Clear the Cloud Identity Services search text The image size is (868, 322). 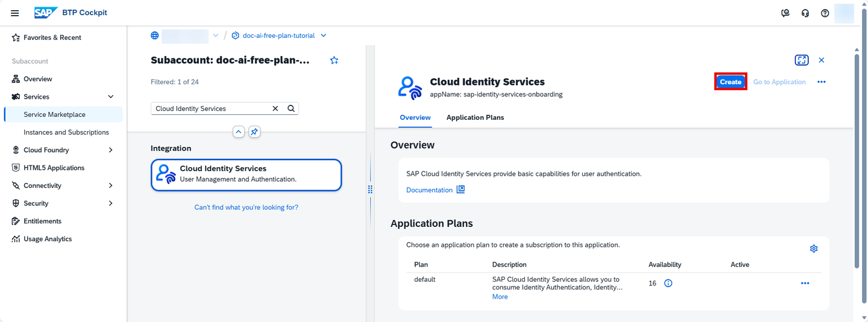[275, 109]
